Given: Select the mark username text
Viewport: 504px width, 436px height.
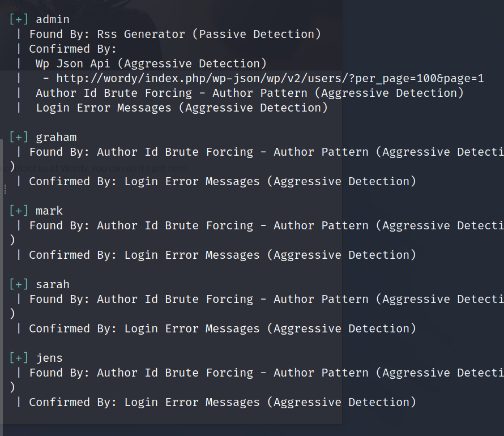Looking at the screenshot, I should click(49, 211).
